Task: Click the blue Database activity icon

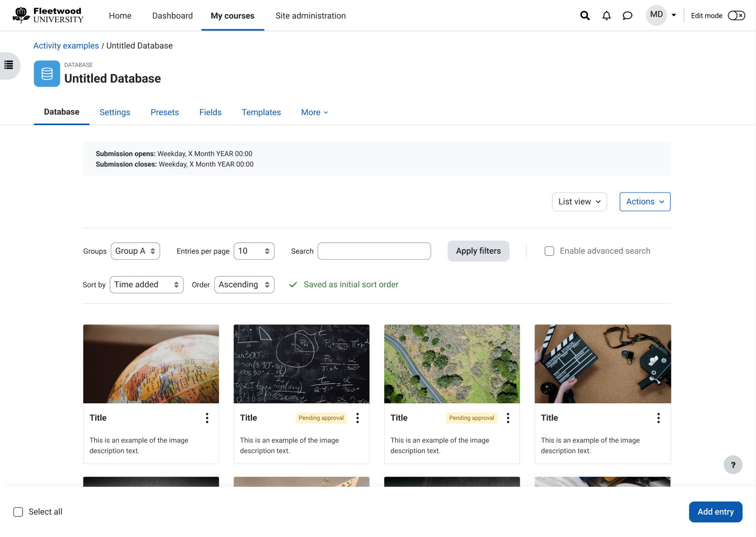Action: (47, 74)
